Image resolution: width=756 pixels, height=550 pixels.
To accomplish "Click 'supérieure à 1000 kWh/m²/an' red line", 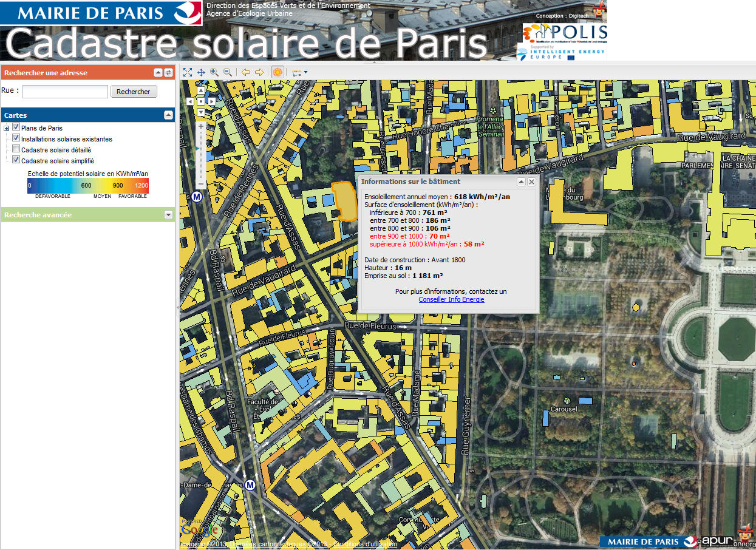I will click(x=427, y=244).
